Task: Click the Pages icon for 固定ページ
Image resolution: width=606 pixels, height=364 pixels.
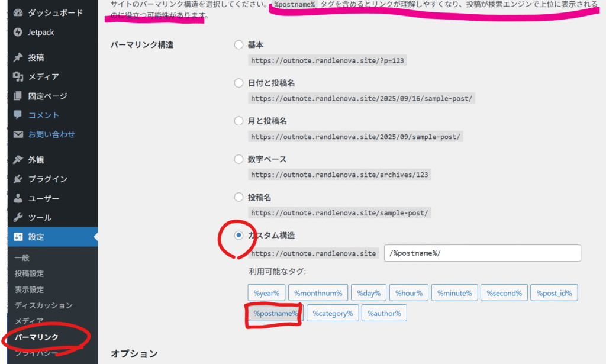Action: pos(18,96)
